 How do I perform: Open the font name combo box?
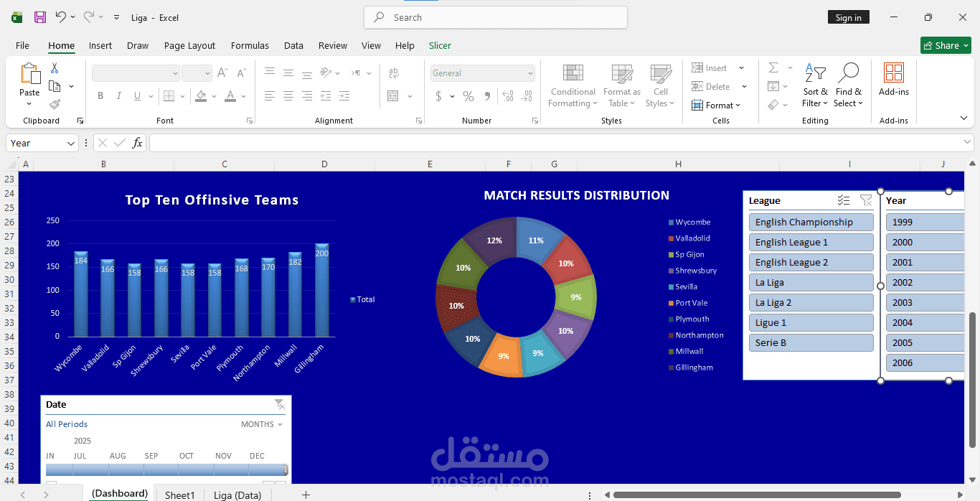136,73
